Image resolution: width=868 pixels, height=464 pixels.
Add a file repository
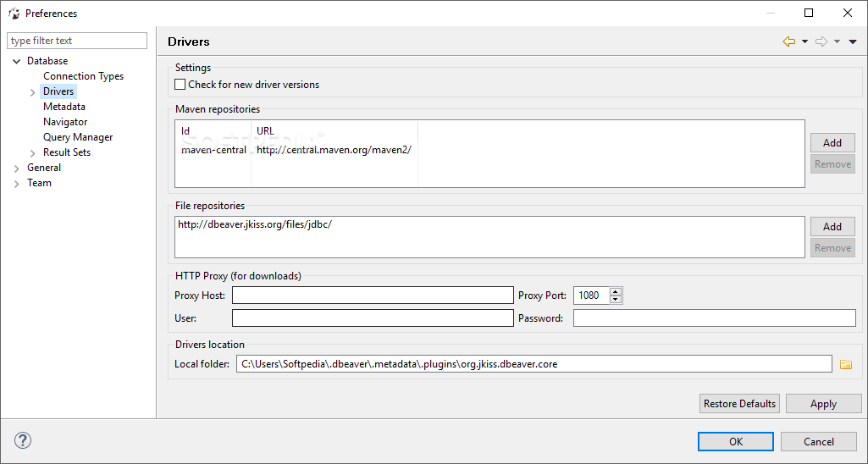(x=832, y=226)
